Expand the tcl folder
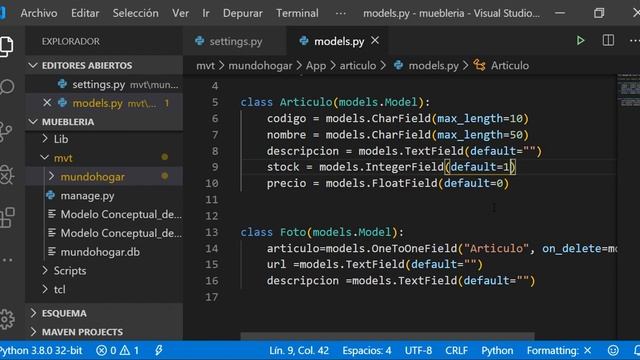The height and width of the screenshot is (360, 640). 45,289
